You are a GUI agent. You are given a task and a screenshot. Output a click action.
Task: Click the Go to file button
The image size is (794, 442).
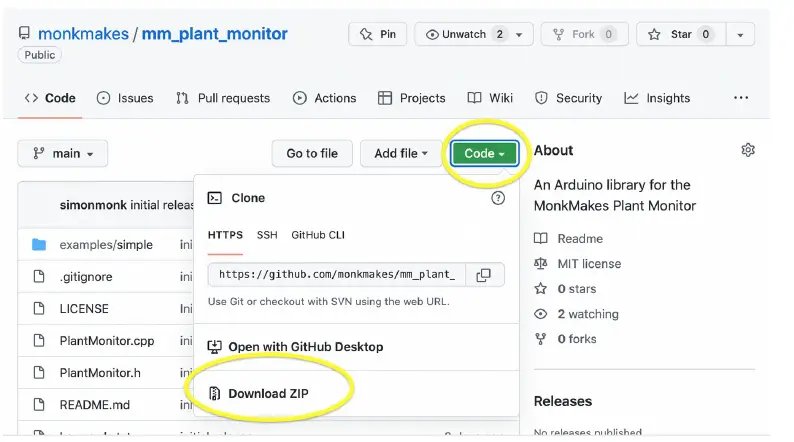312,153
